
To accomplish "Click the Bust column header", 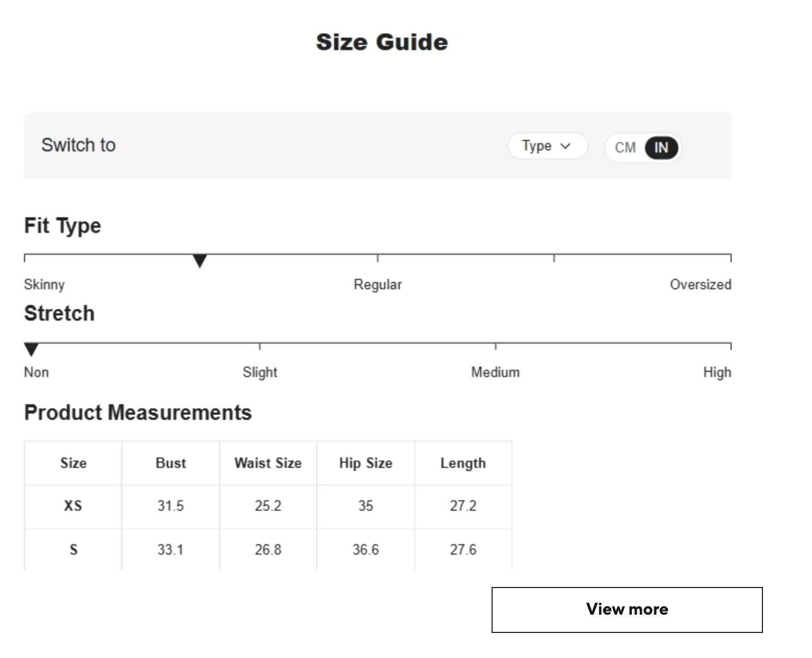I will (171, 463).
